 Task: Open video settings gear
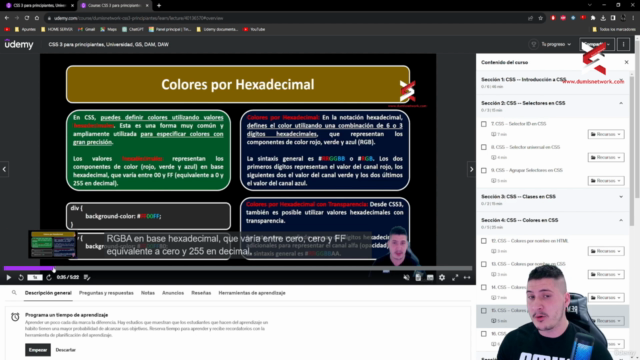442,278
